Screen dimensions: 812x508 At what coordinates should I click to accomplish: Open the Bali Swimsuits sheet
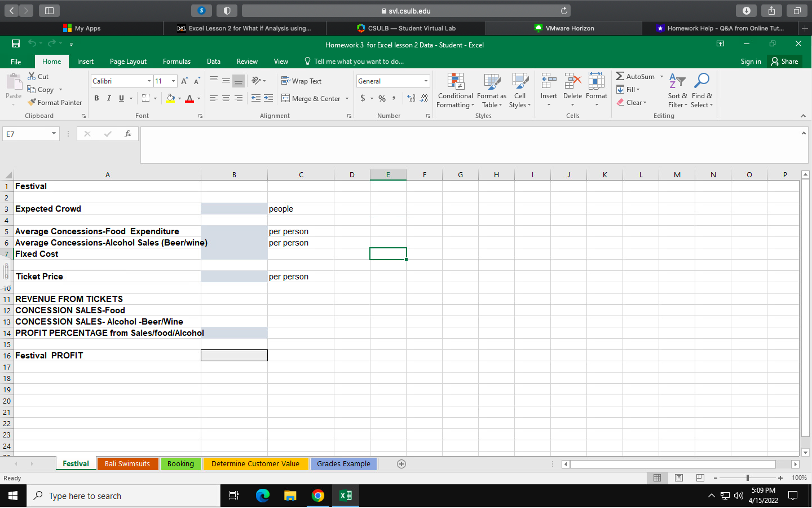tap(127, 463)
